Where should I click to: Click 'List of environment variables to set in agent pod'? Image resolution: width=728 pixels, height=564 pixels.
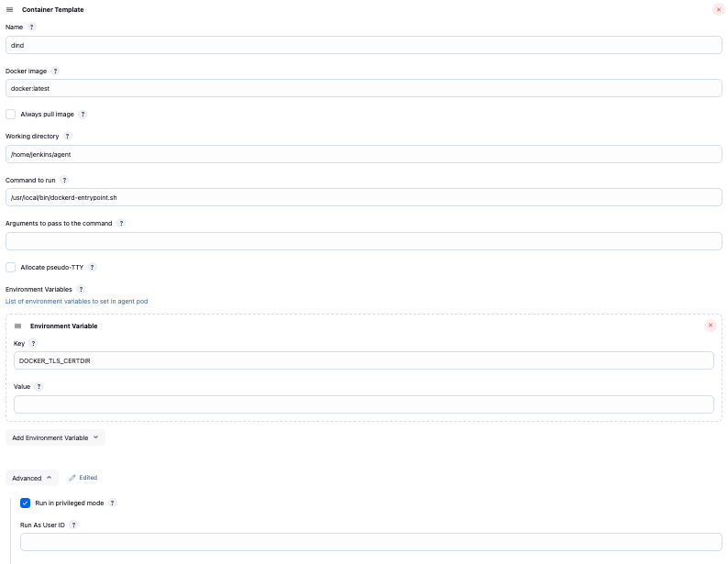point(77,302)
